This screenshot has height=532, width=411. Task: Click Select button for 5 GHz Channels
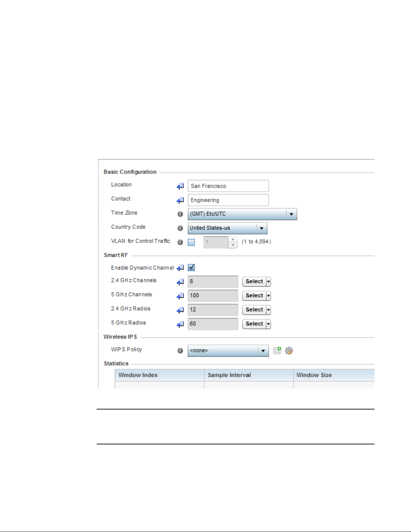pos(254,296)
